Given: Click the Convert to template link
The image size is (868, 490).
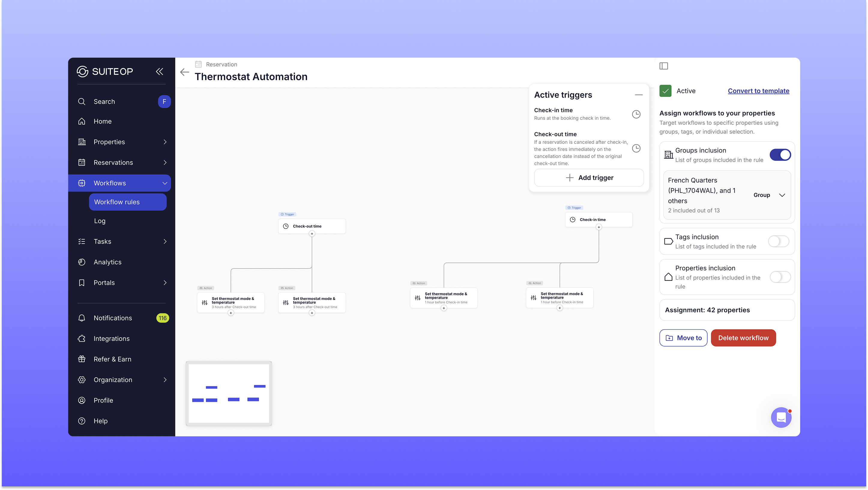Looking at the screenshot, I should (x=758, y=91).
